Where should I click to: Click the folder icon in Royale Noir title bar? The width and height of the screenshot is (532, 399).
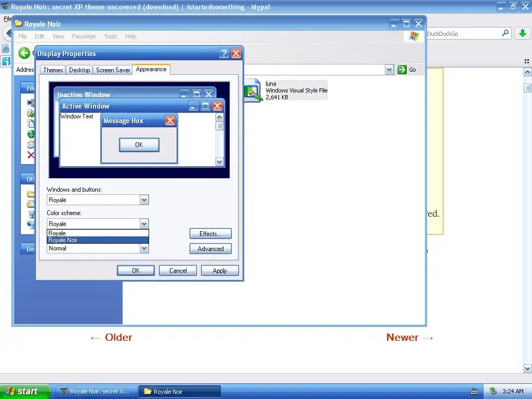[19, 24]
